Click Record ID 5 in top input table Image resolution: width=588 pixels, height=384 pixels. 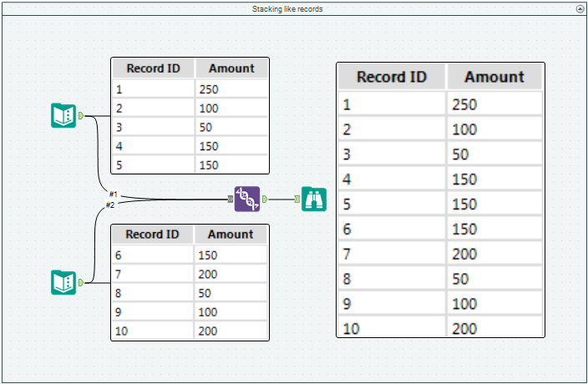pyautogui.click(x=119, y=165)
